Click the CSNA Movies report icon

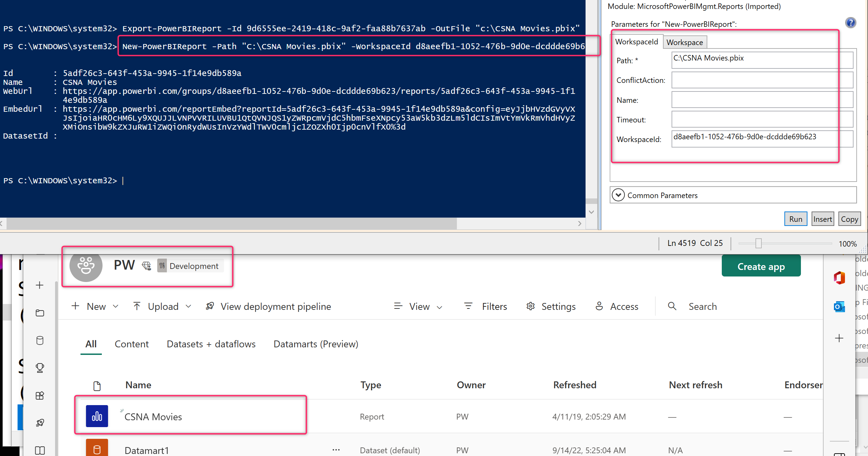[97, 416]
